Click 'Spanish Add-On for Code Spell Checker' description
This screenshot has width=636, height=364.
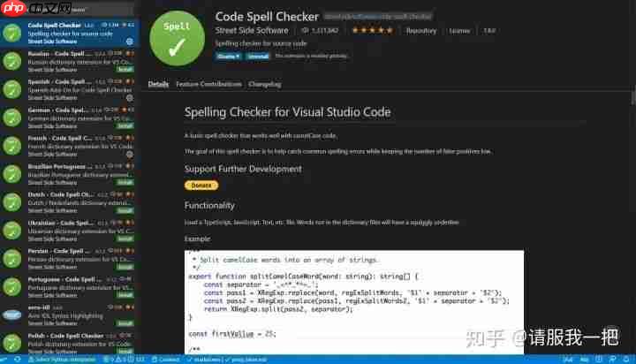point(79,90)
